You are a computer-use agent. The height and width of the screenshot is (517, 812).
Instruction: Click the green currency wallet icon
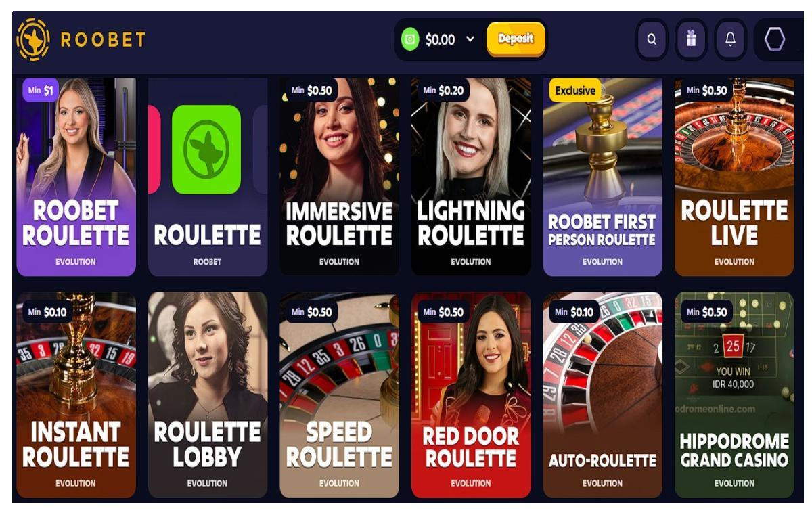(410, 39)
